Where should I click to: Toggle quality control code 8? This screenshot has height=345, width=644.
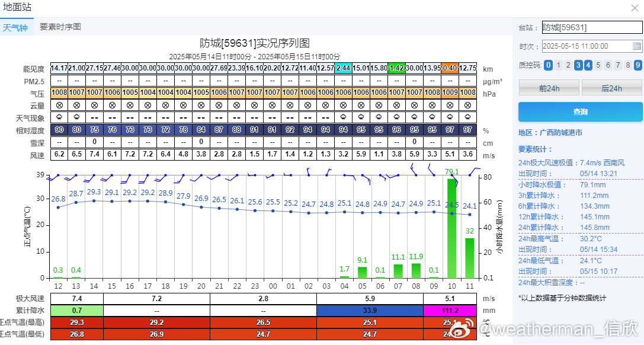[x=627, y=65]
